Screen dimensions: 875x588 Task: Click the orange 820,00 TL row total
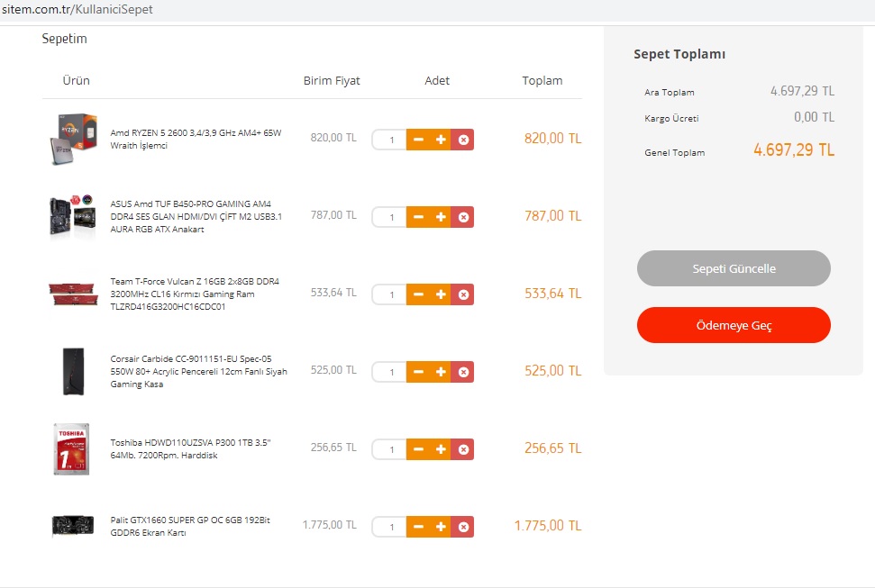click(x=552, y=139)
